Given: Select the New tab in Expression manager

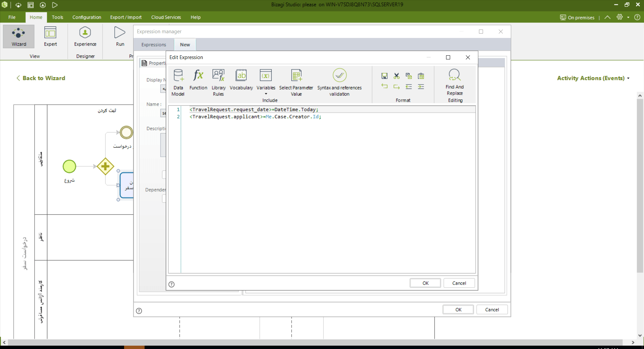Looking at the screenshot, I should pyautogui.click(x=185, y=45).
